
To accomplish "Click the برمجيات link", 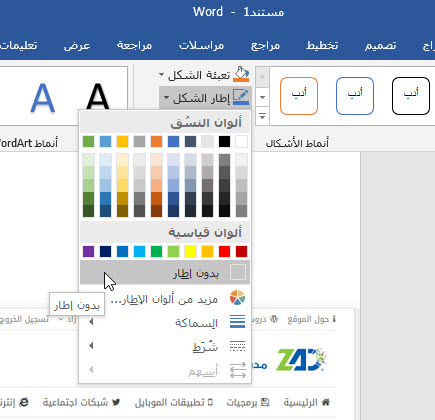I will click(x=242, y=402).
